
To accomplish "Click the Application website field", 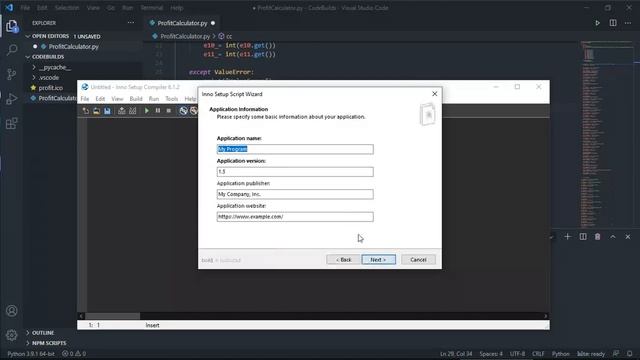I will [295, 217].
